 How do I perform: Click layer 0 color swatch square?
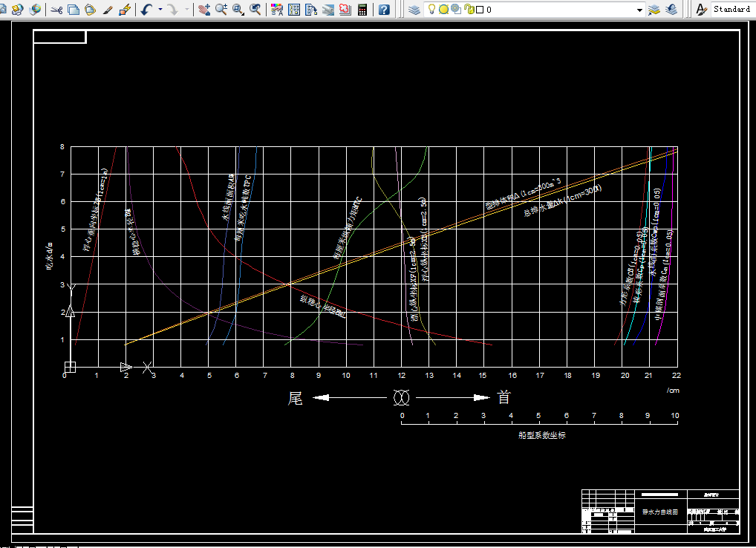[480, 10]
